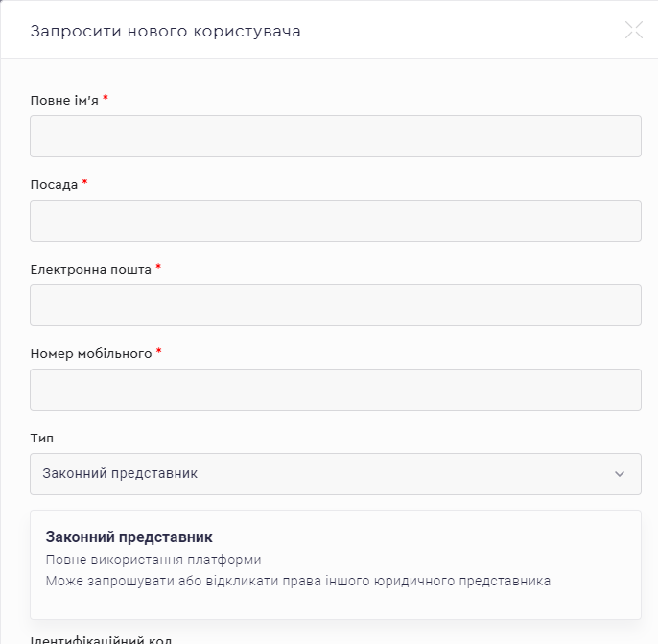
Task: Click the Електронна пошта label
Action: [x=91, y=270]
